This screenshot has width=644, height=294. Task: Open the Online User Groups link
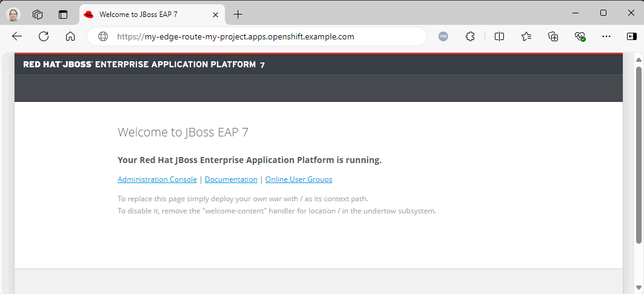click(x=299, y=179)
